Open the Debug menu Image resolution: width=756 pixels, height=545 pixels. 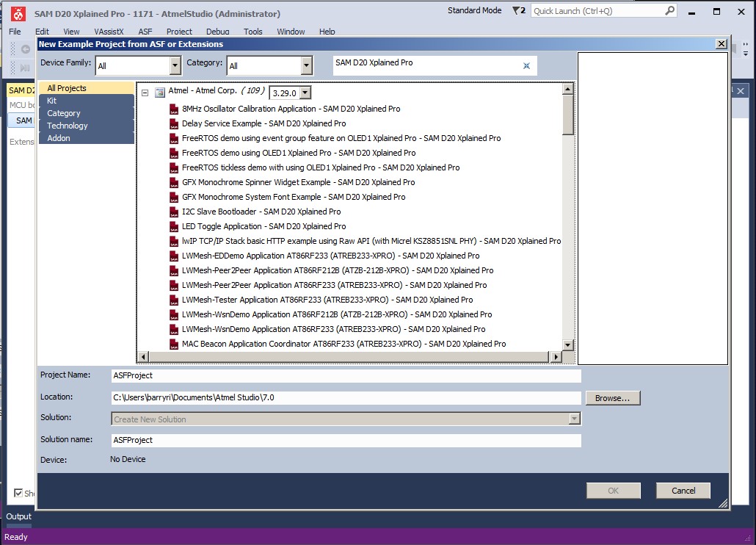click(218, 32)
